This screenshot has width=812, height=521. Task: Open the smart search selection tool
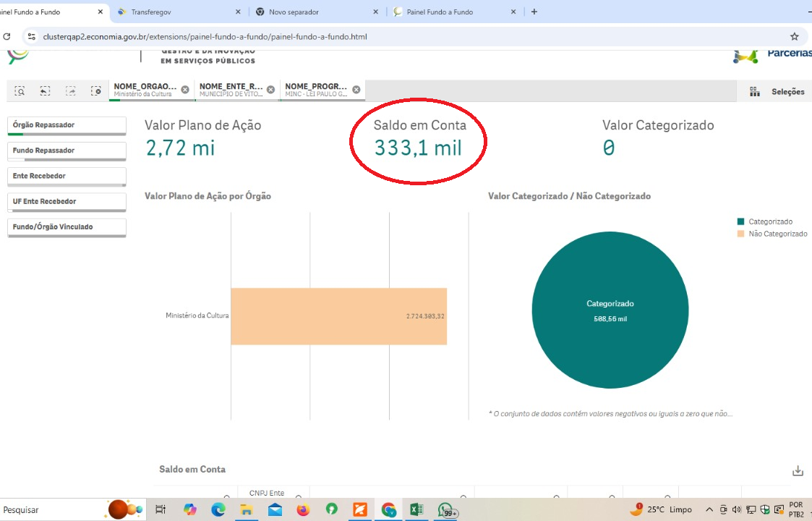[20, 91]
